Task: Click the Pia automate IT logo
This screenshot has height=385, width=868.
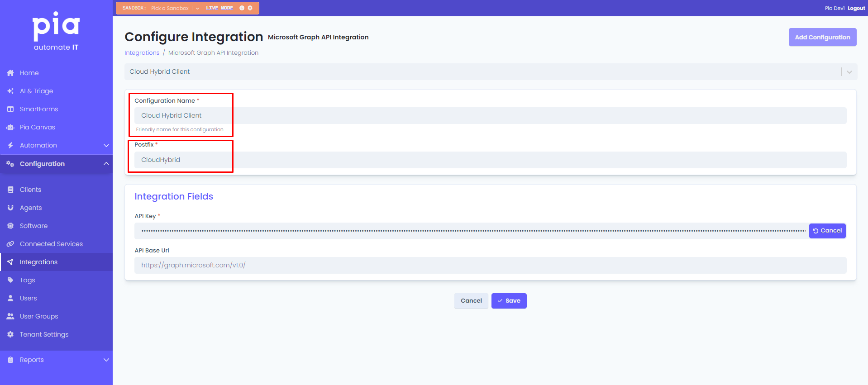Action: tap(56, 31)
